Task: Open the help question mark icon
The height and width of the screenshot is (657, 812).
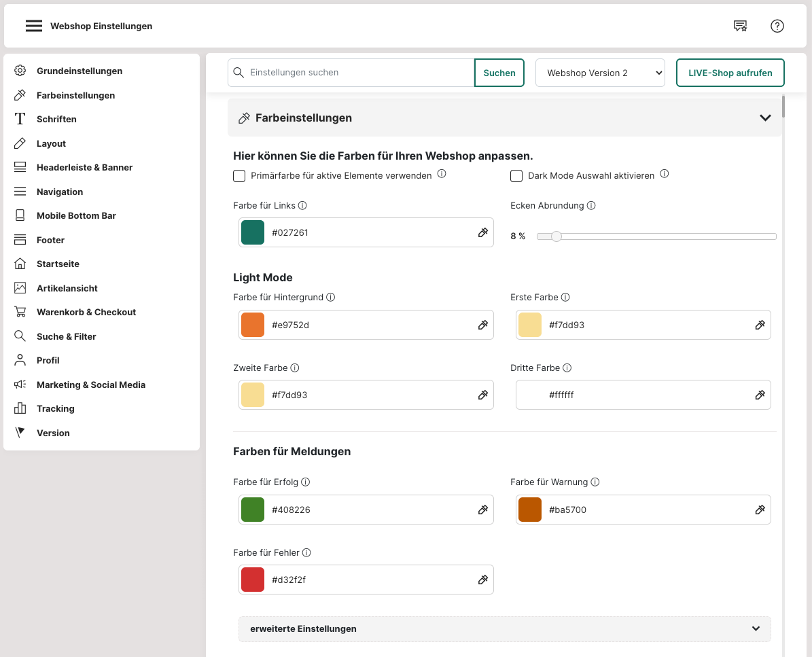Action: tap(777, 26)
